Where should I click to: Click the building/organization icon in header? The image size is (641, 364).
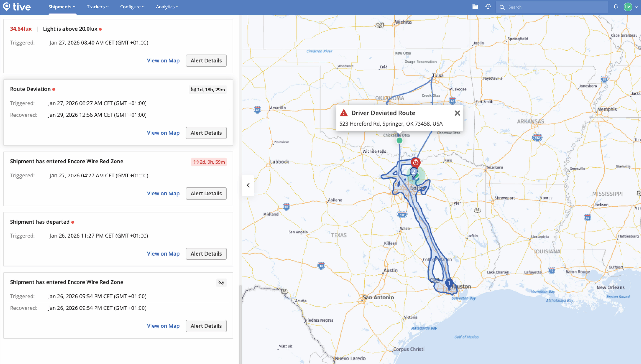tap(475, 7)
